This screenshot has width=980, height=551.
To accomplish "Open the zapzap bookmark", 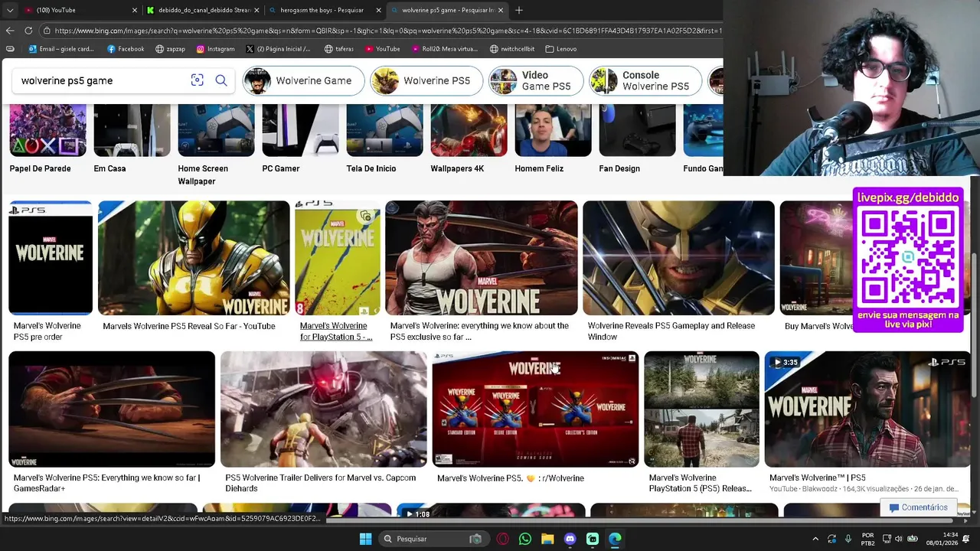I will click(170, 49).
